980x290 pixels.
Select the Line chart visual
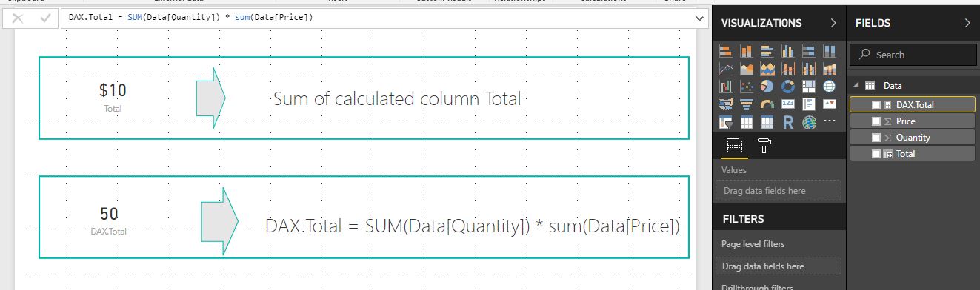(x=726, y=69)
